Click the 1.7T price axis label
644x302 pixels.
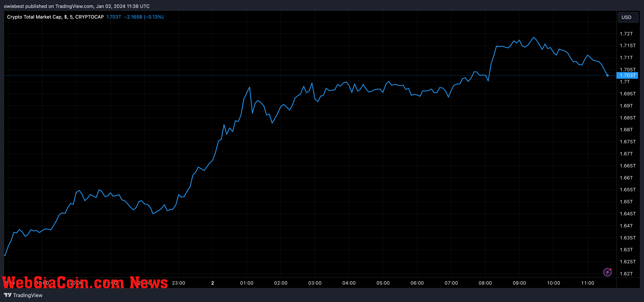click(625, 82)
